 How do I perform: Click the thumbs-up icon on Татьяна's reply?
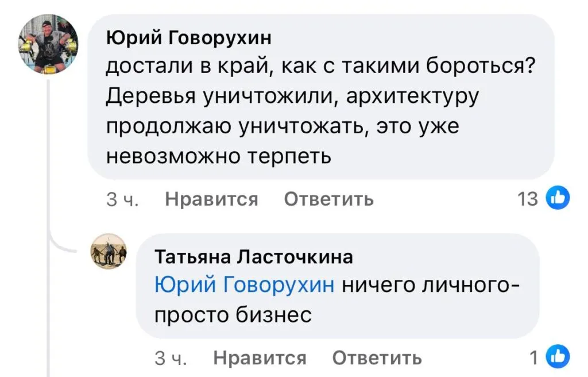tap(557, 357)
